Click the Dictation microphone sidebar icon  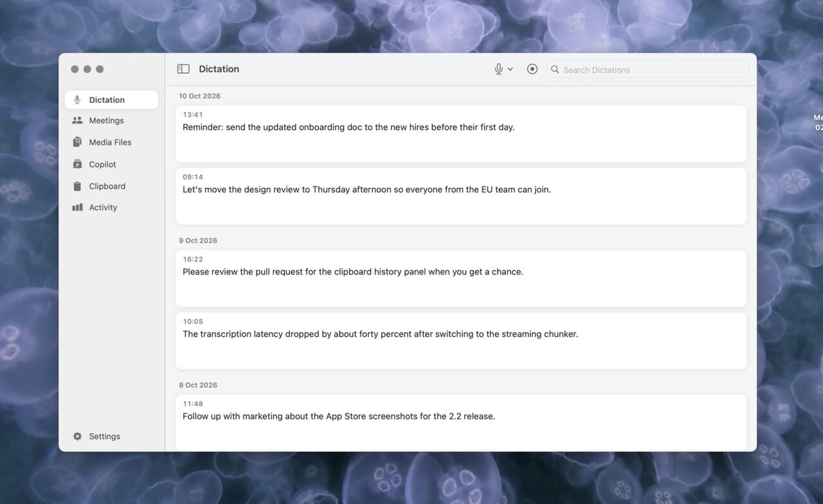pos(77,100)
